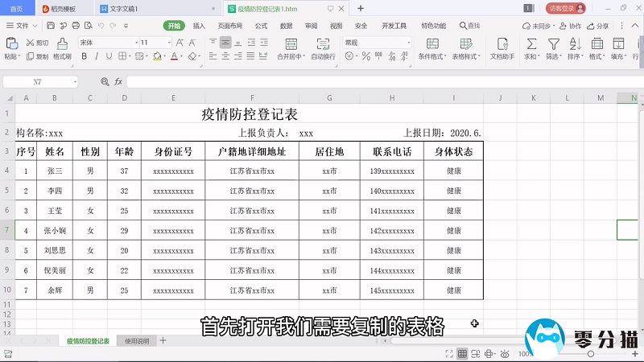644x362 pixels.
Task: Open the font color red A swatch
Action: pos(175,57)
